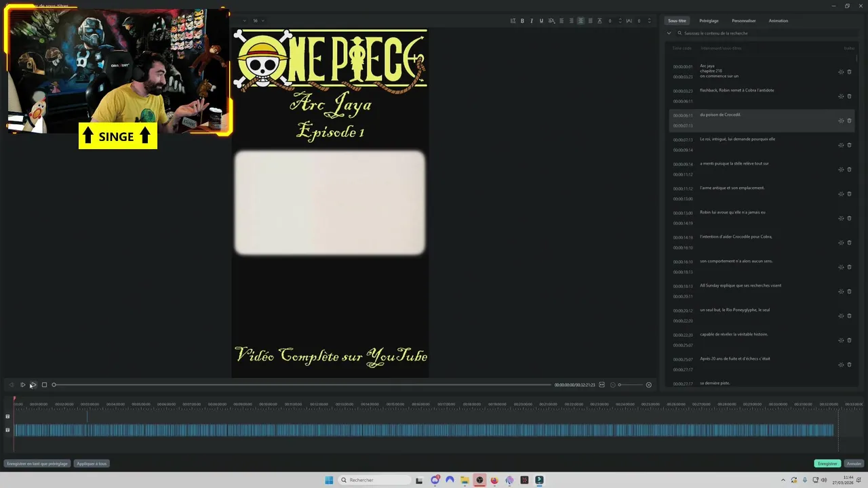
Task: Split the 'Le roi, intrigué' subtitle
Action: click(x=841, y=145)
